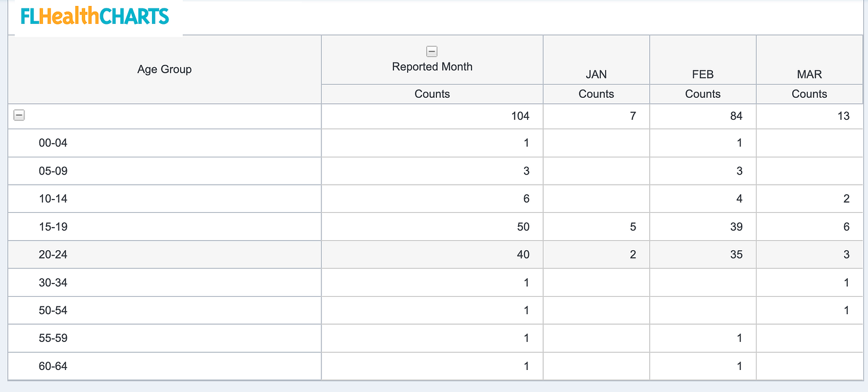Select the 15-19 FEB count of 39
This screenshot has width=868, height=392.
tap(736, 227)
